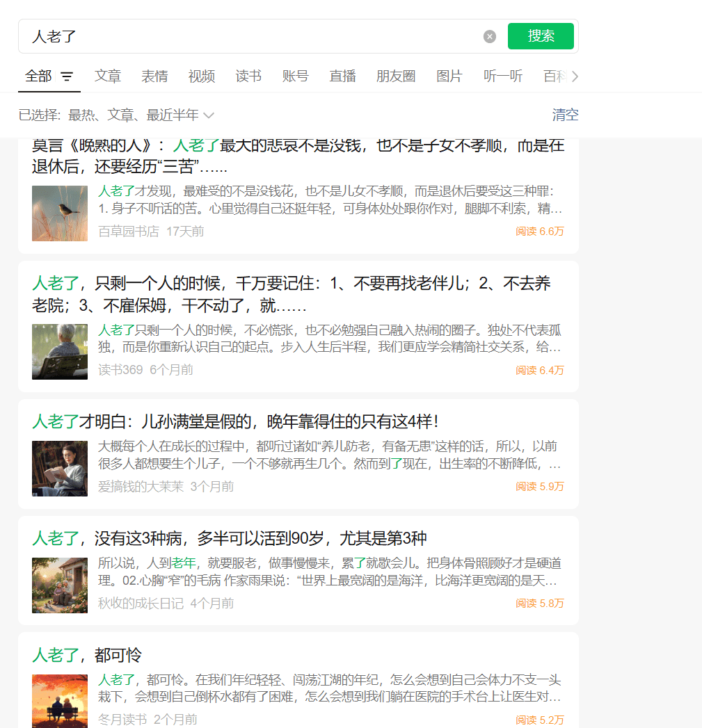Viewport: 702px width, 728px height.
Task: Switch to the 表情 tab
Action: click(x=154, y=76)
